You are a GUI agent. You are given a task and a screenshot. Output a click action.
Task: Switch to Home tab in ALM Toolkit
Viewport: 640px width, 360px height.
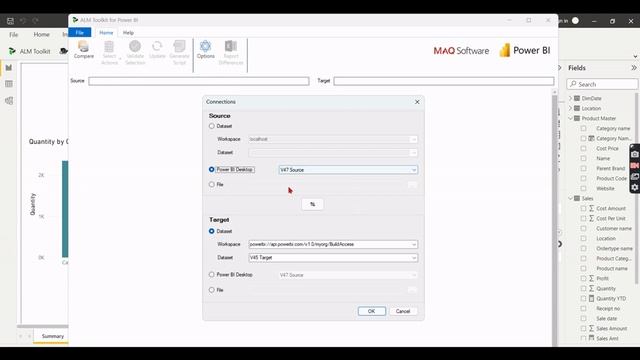click(106, 33)
